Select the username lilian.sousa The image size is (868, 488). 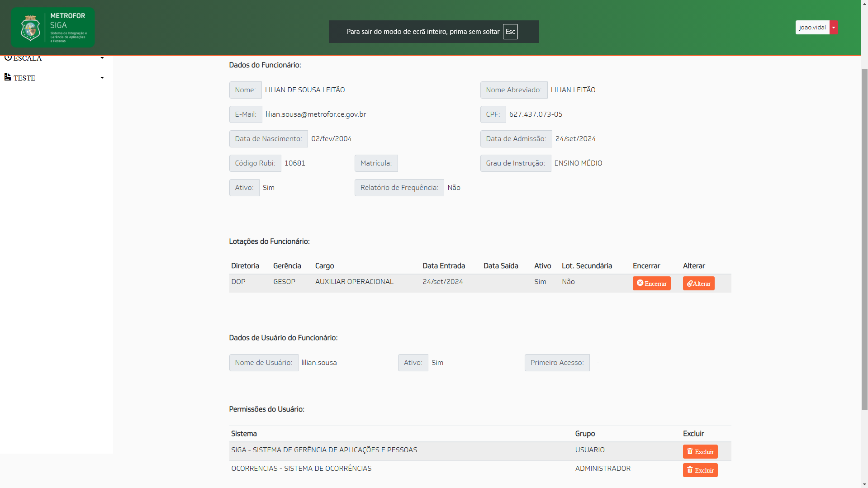[x=319, y=363]
